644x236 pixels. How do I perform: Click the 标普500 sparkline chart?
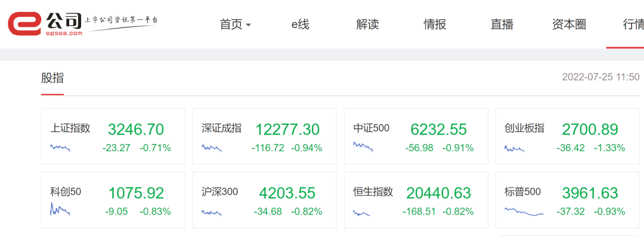pyautogui.click(x=524, y=212)
